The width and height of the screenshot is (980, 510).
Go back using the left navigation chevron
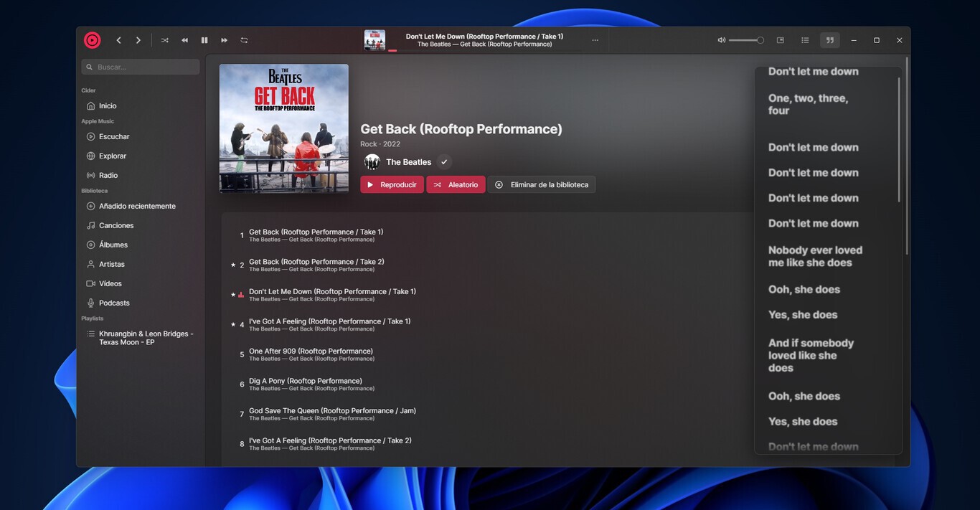click(x=118, y=40)
